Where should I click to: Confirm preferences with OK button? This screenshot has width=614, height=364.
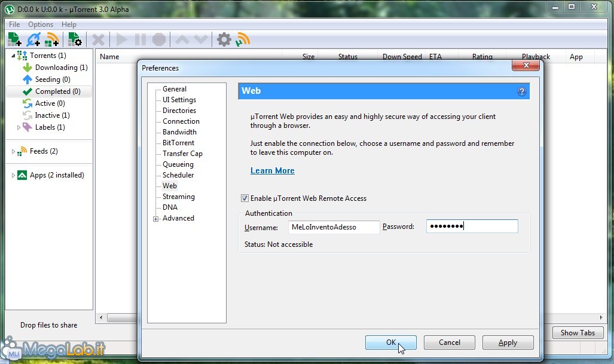point(391,342)
